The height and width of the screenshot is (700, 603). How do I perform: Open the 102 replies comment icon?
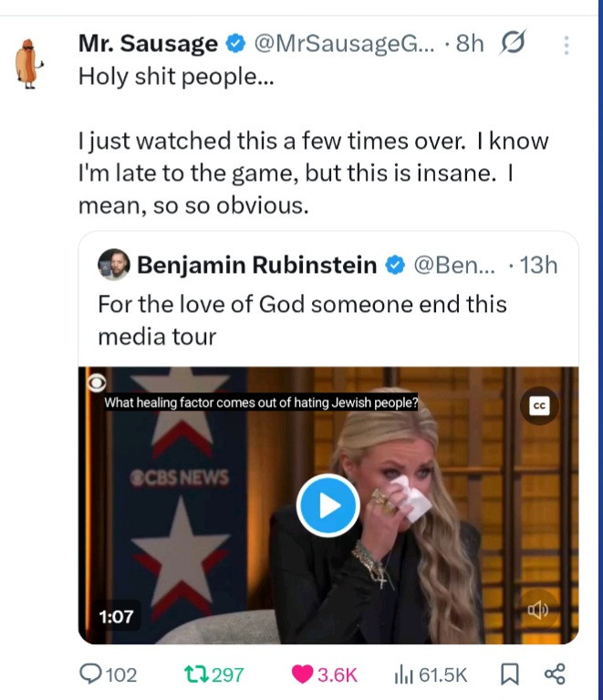[x=92, y=674]
